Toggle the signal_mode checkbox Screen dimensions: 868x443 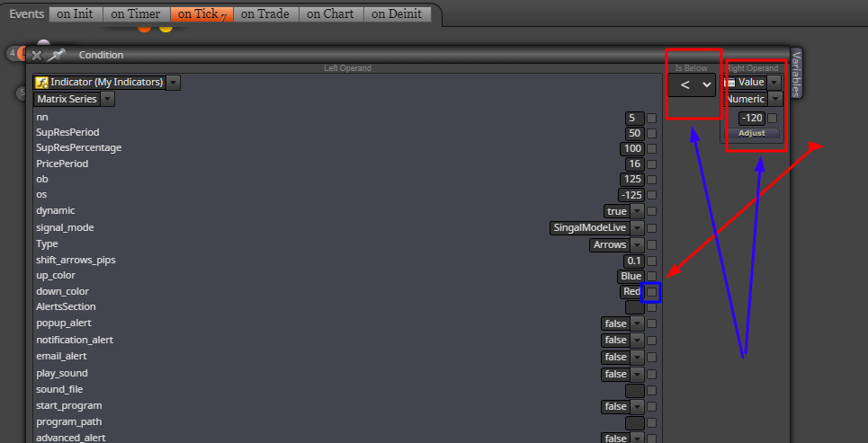[651, 228]
